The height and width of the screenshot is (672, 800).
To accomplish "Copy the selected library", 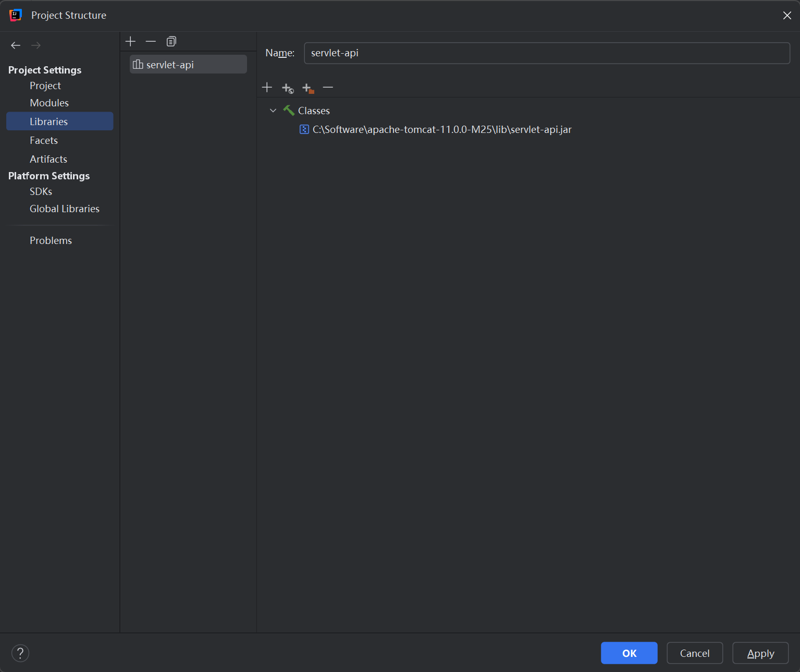I will point(171,41).
